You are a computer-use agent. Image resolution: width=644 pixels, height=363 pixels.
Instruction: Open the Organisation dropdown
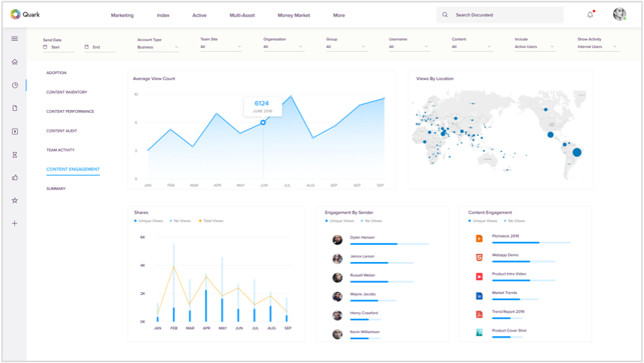(283, 47)
